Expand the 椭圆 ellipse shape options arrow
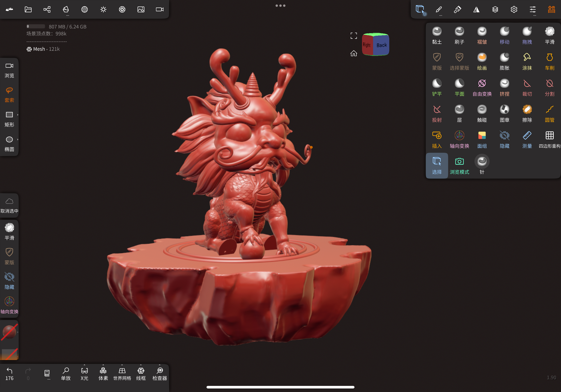561x392 pixels. pyautogui.click(x=18, y=139)
